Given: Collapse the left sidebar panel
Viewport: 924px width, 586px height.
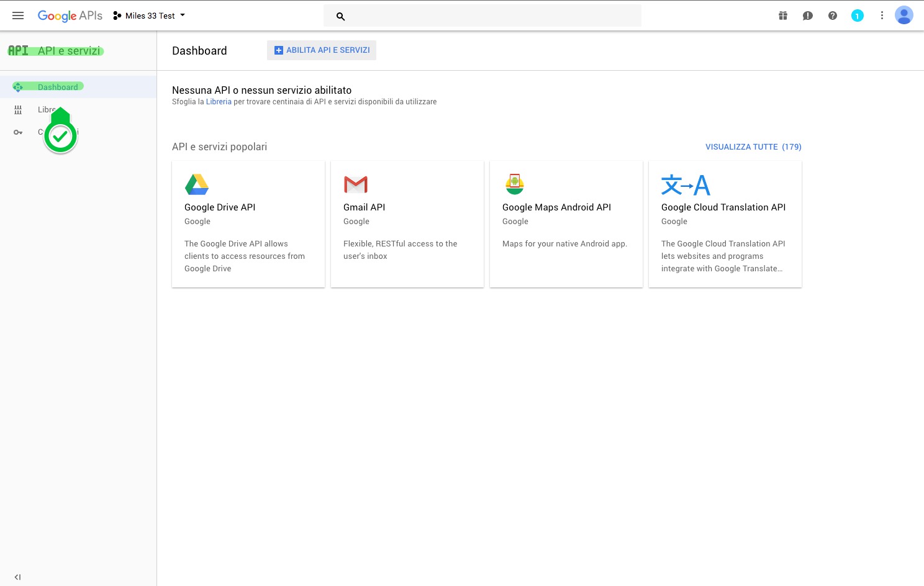Looking at the screenshot, I should point(17,577).
